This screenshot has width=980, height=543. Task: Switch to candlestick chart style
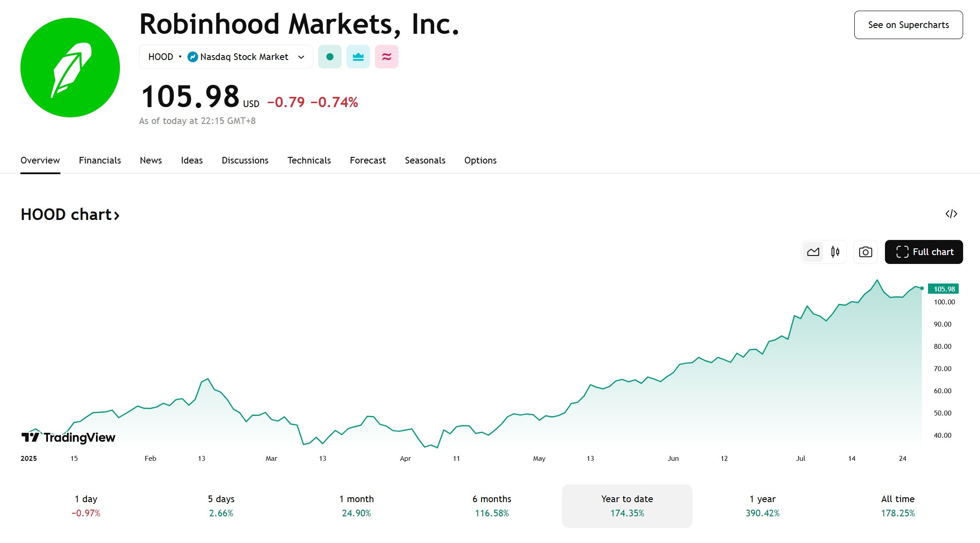tap(835, 252)
